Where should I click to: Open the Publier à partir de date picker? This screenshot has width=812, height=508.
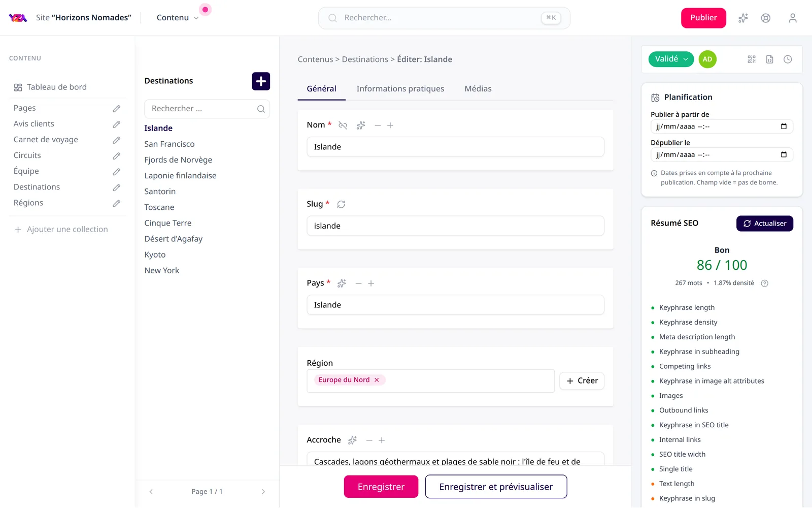[x=784, y=126]
